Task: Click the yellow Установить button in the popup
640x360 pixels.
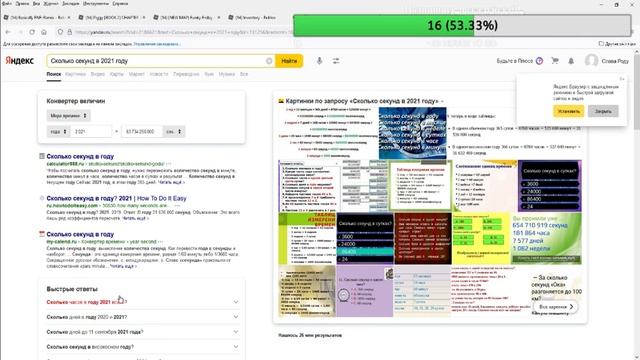Action: point(569,111)
